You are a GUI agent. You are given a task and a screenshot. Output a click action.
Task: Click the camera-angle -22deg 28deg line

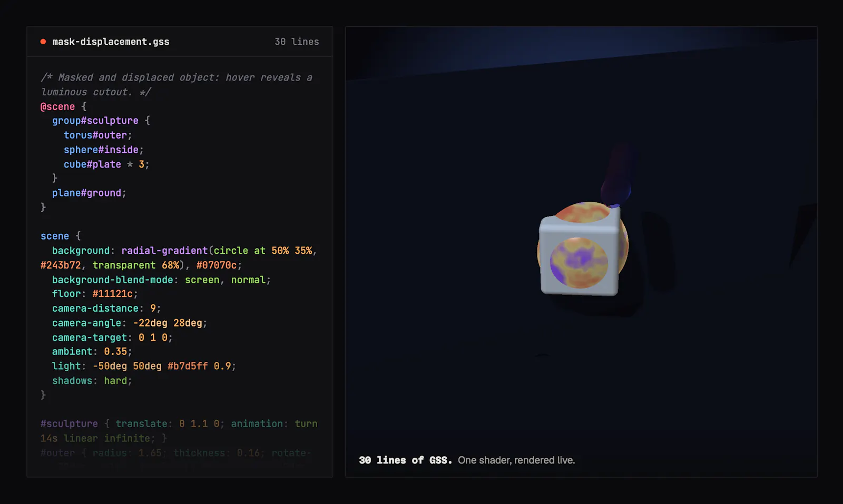(130, 323)
